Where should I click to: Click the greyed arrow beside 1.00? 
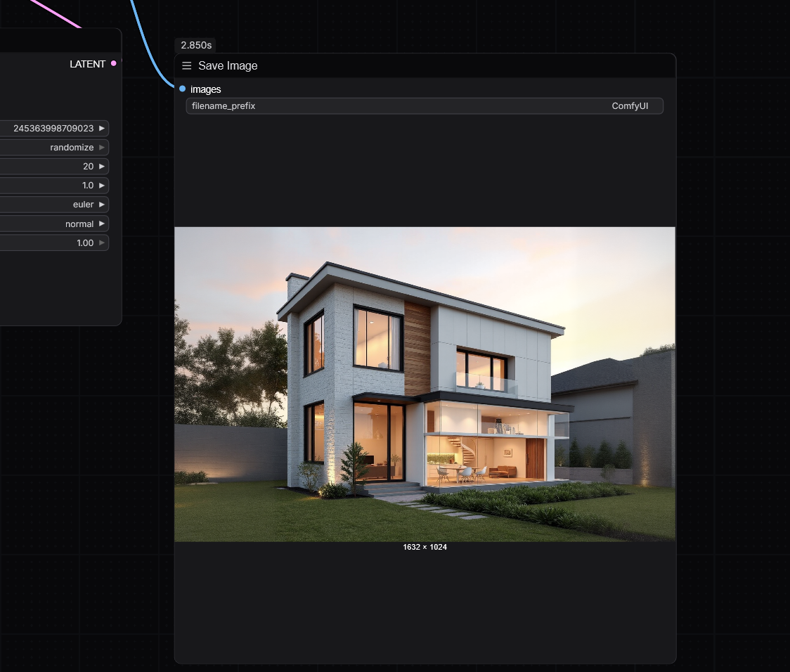[102, 243]
